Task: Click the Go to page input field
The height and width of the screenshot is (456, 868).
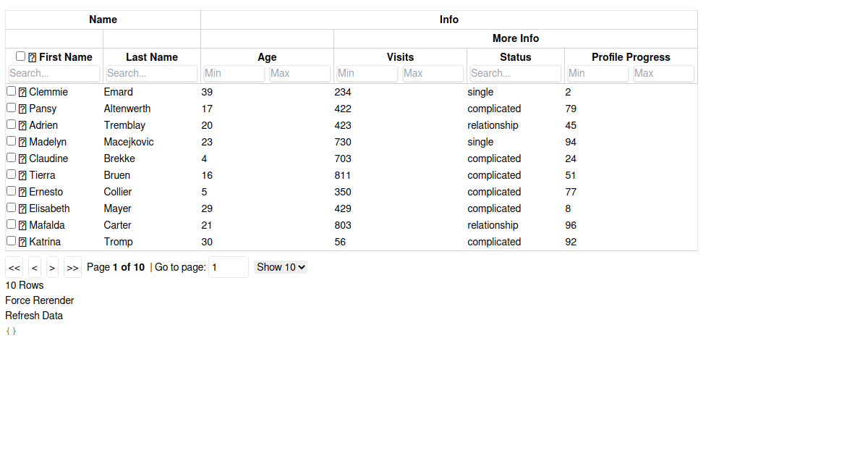Action: point(228,267)
